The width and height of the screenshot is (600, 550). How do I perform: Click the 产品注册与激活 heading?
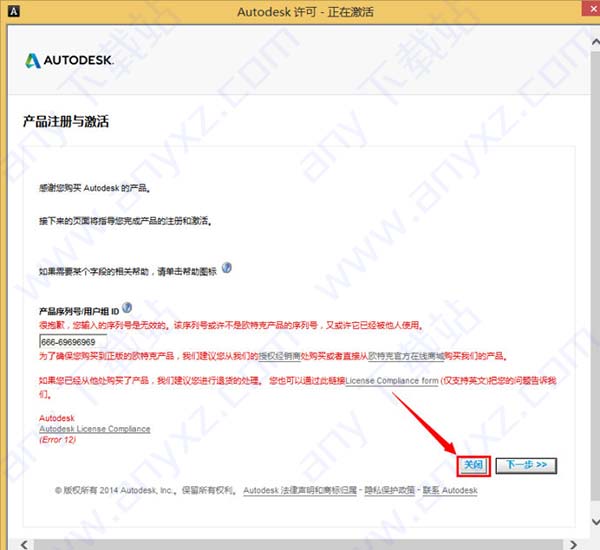(66, 121)
